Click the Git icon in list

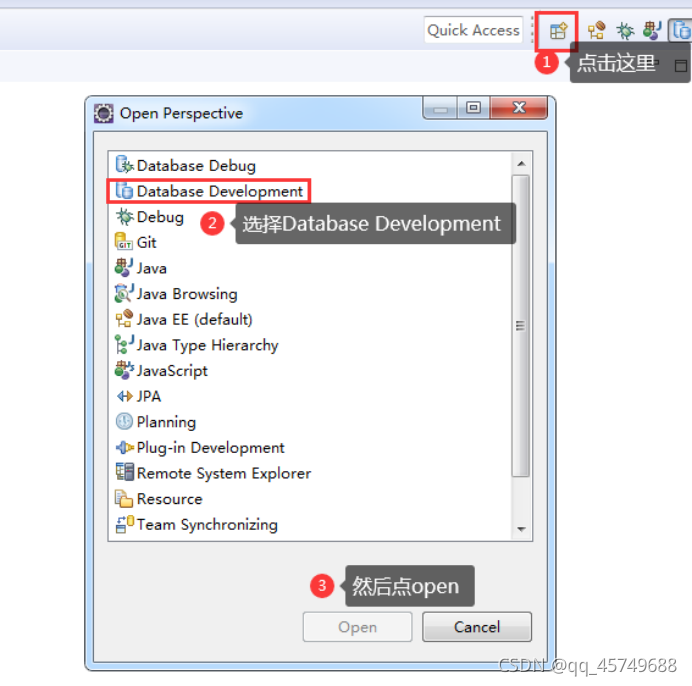[x=124, y=242]
